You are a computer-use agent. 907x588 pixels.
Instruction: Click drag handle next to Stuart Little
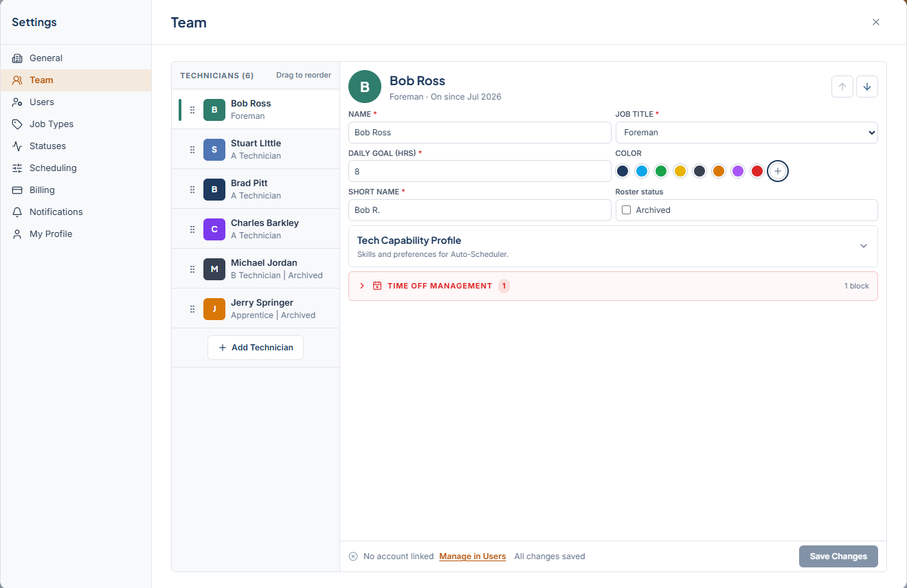[192, 150]
